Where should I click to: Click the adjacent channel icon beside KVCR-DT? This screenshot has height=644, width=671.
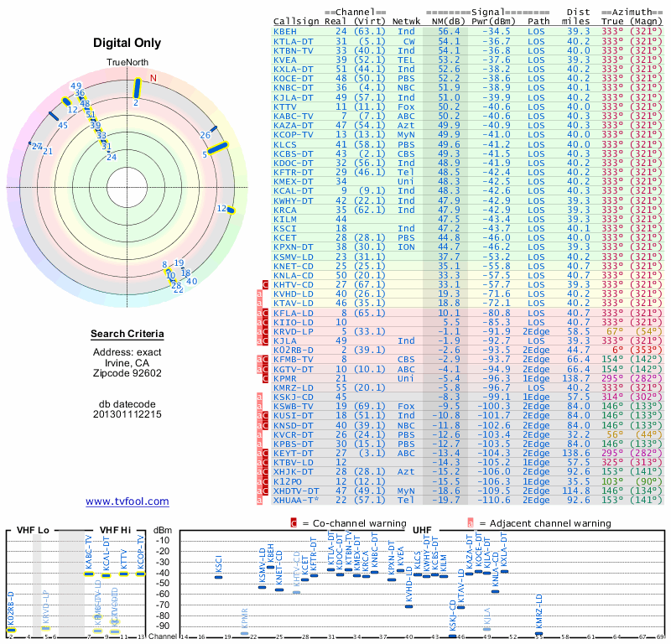[259, 434]
